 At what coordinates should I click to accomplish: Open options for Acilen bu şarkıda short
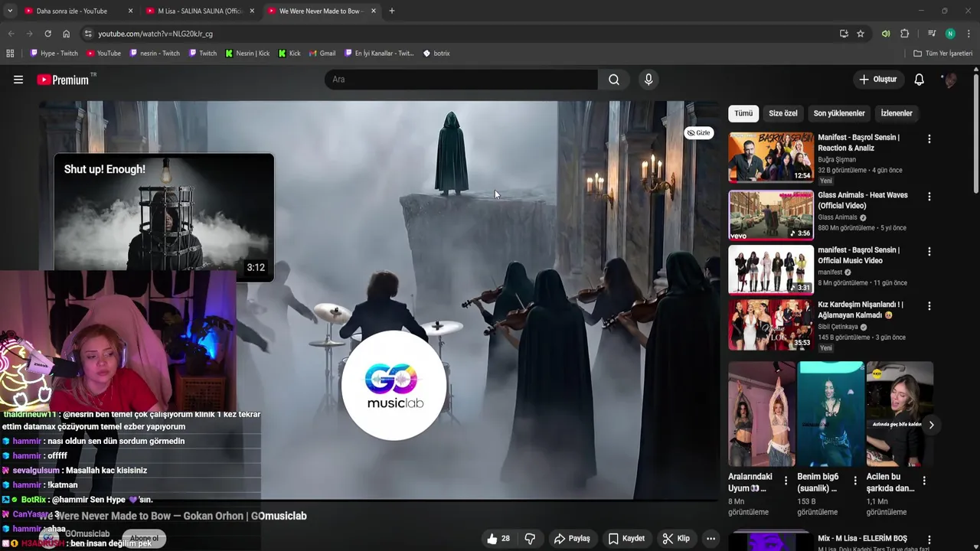(924, 481)
